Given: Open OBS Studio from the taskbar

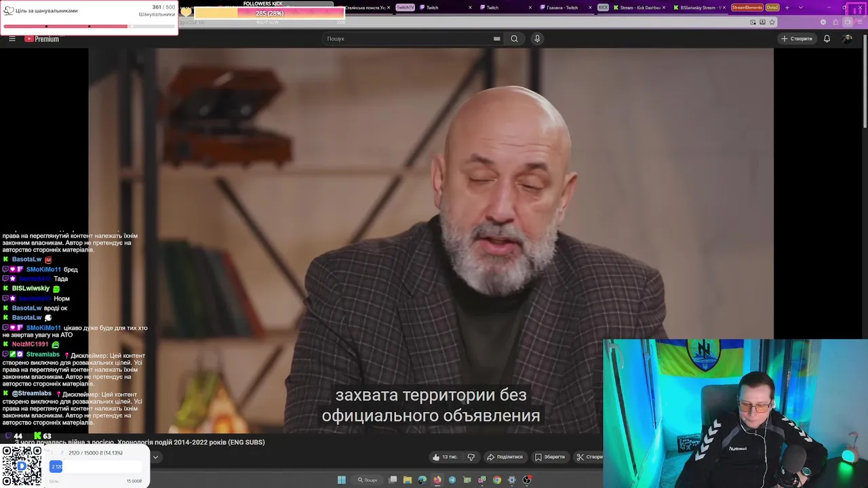Looking at the screenshot, I should pos(527,480).
